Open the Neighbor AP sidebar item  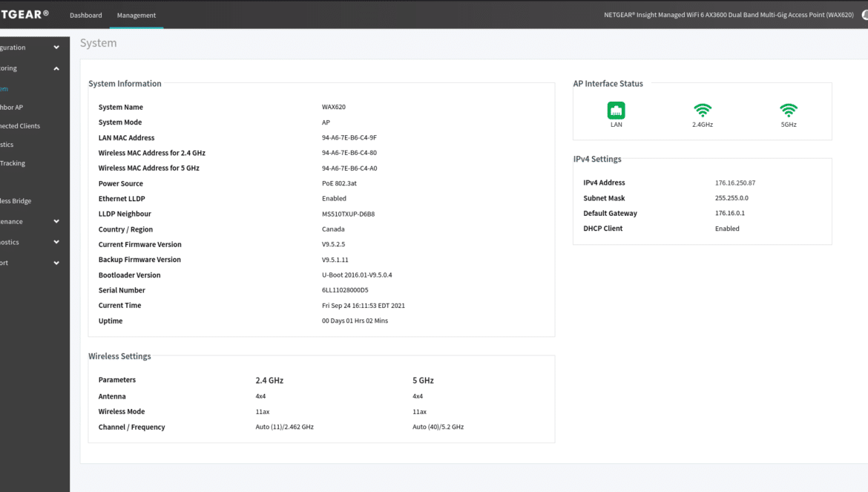click(12, 108)
